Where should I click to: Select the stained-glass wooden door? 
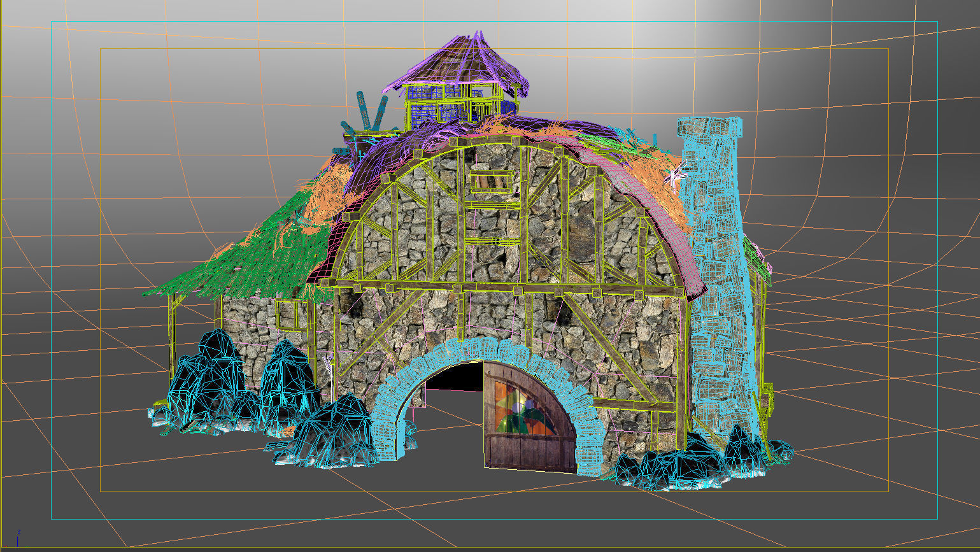click(529, 417)
